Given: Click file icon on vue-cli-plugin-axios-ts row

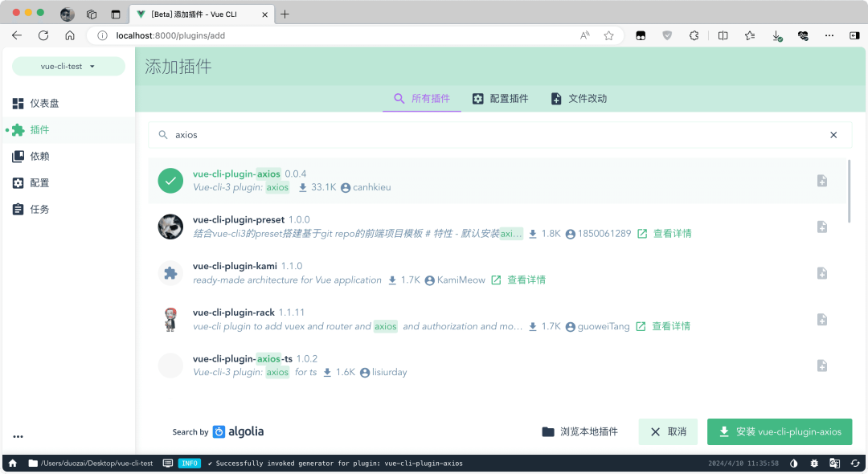Looking at the screenshot, I should click(822, 366).
